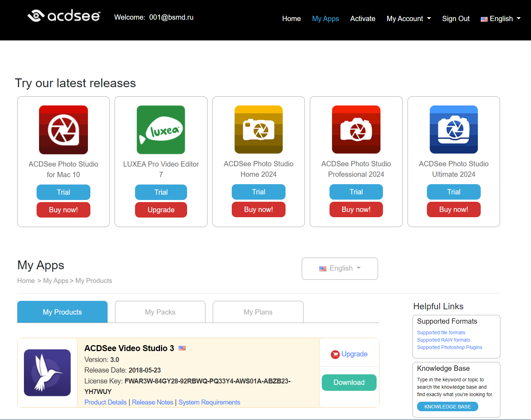Viewport: 531px width, 420px height.
Task: Switch to the My Packs tab
Action: pyautogui.click(x=160, y=312)
